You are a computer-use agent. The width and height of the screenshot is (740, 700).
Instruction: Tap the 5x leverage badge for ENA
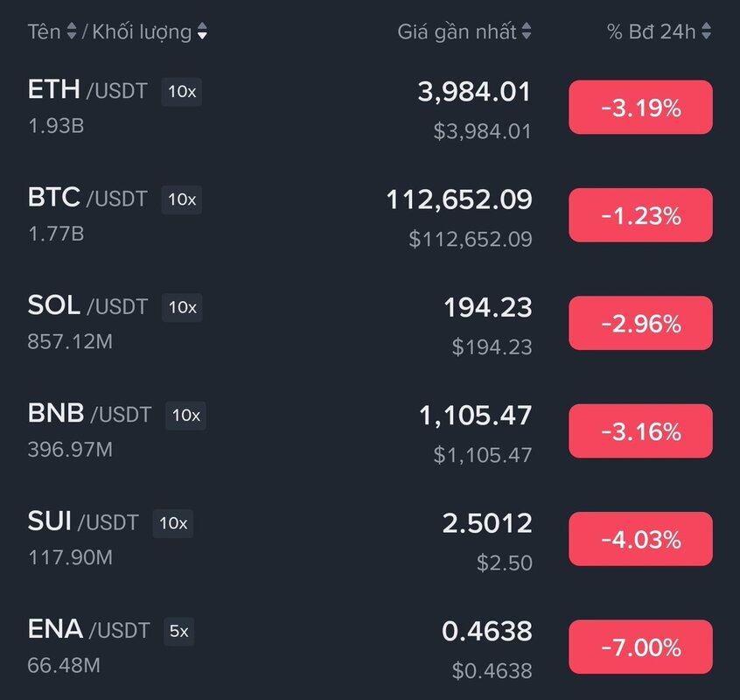178,631
